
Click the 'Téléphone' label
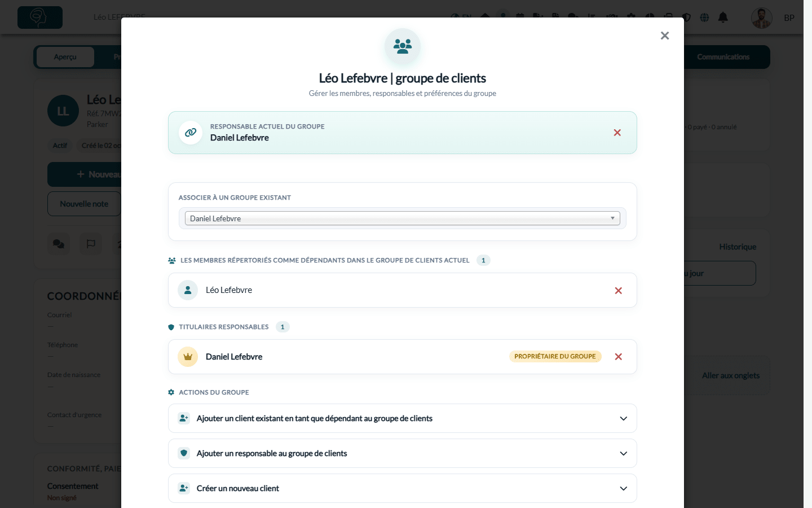(x=63, y=345)
